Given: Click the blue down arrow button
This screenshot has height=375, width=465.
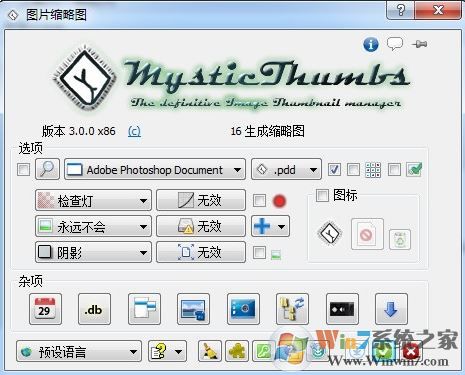Looking at the screenshot, I should [x=391, y=309].
